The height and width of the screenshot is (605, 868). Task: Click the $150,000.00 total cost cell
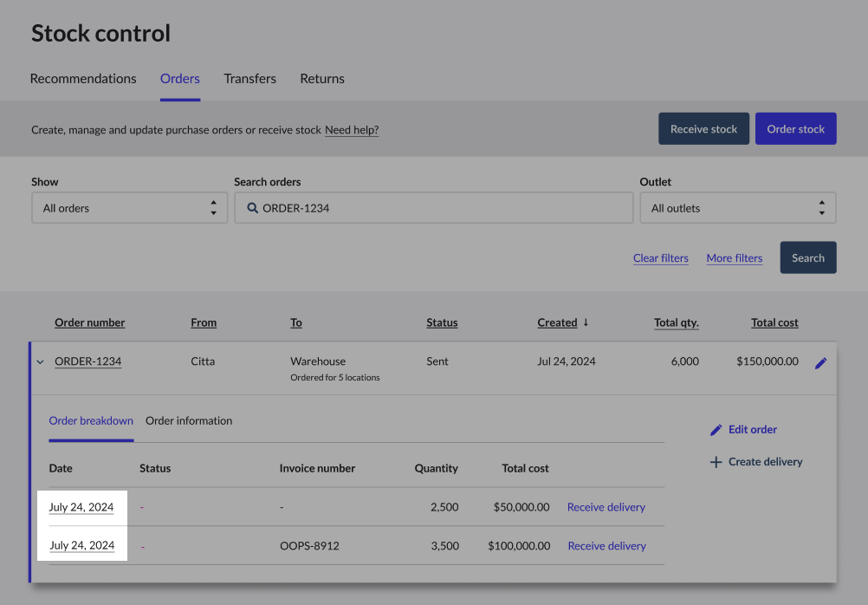tap(768, 361)
